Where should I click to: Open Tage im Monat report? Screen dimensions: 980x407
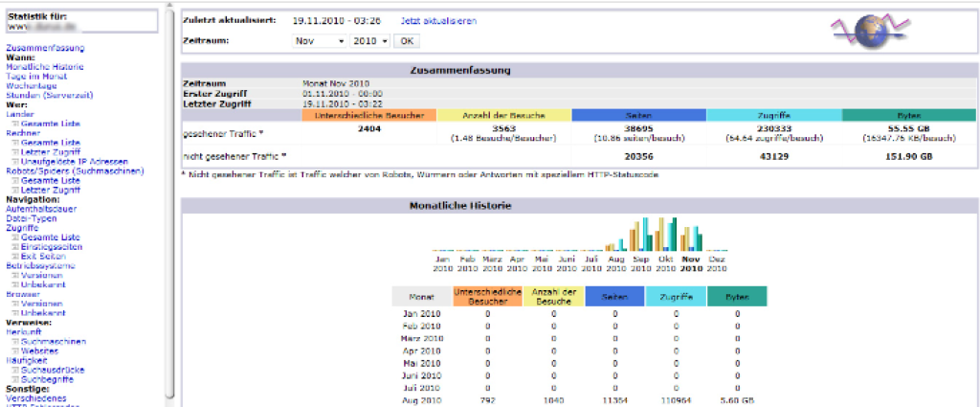[x=36, y=77]
